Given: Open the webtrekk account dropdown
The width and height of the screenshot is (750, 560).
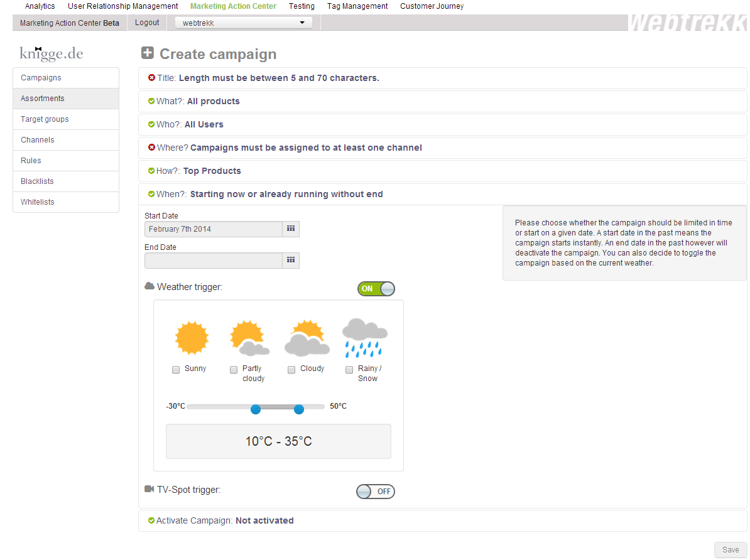Looking at the screenshot, I should (x=244, y=23).
